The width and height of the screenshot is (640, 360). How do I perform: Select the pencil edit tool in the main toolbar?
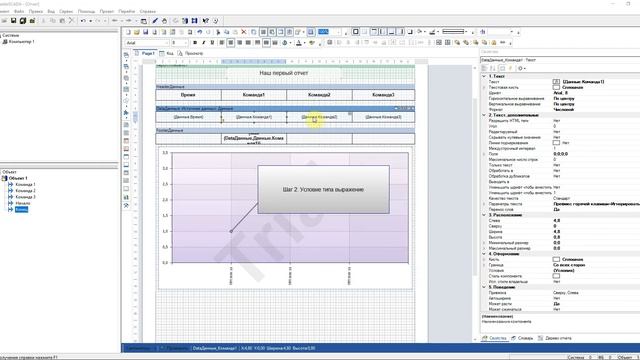(155, 20)
